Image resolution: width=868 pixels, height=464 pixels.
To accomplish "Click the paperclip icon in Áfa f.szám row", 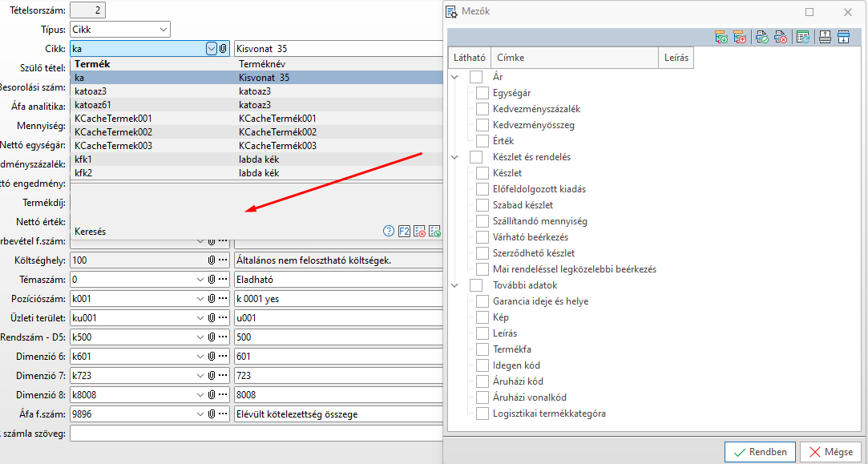I will [212, 414].
